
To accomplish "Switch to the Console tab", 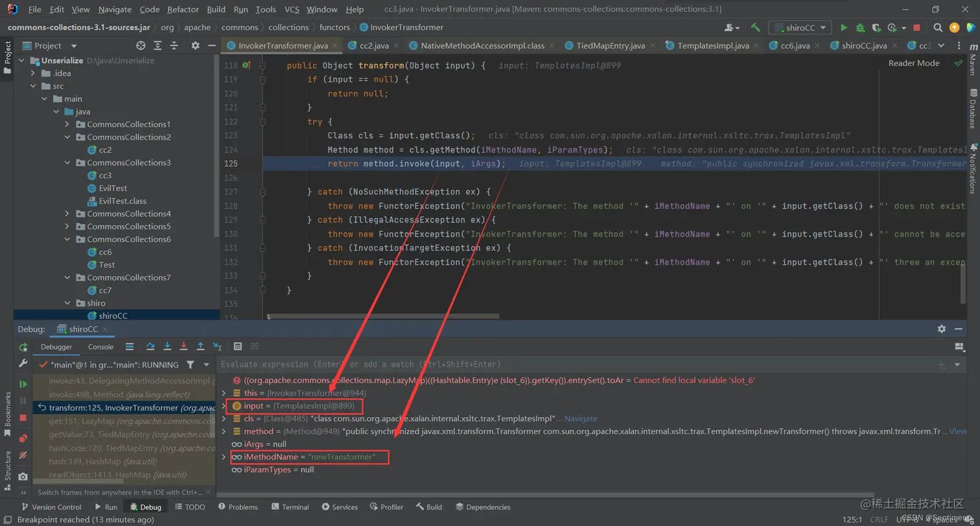I will (100, 347).
